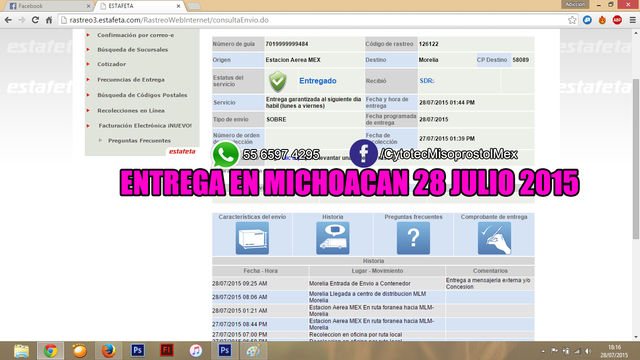Open Frecuencias de Entrega link
The image size is (640, 360).
[131, 80]
